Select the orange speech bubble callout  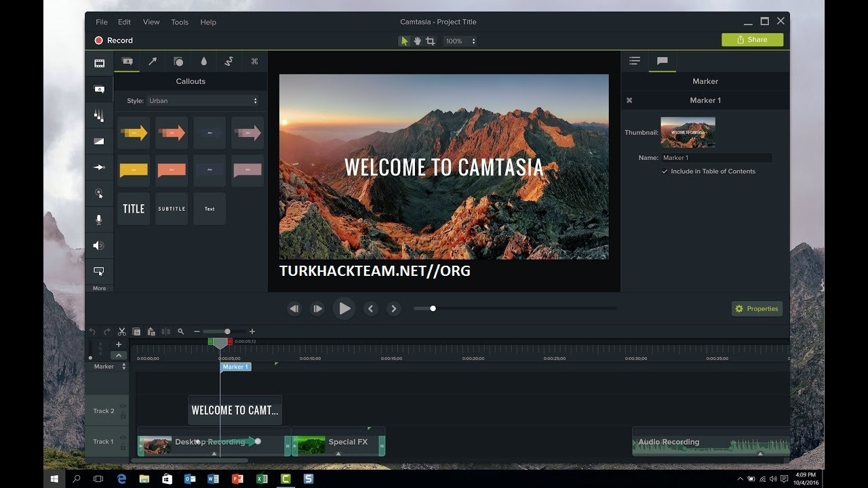click(172, 170)
